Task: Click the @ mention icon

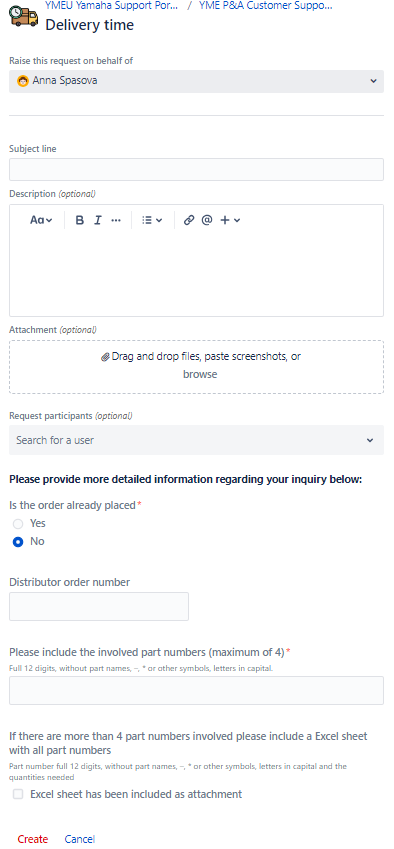Action: tap(207, 220)
